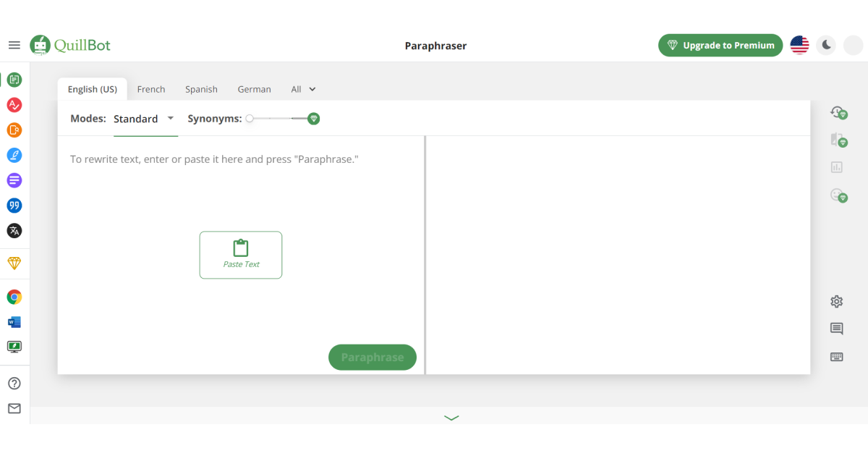
Task: Open the Co-Writer pen sidebar icon
Action: pos(14,155)
